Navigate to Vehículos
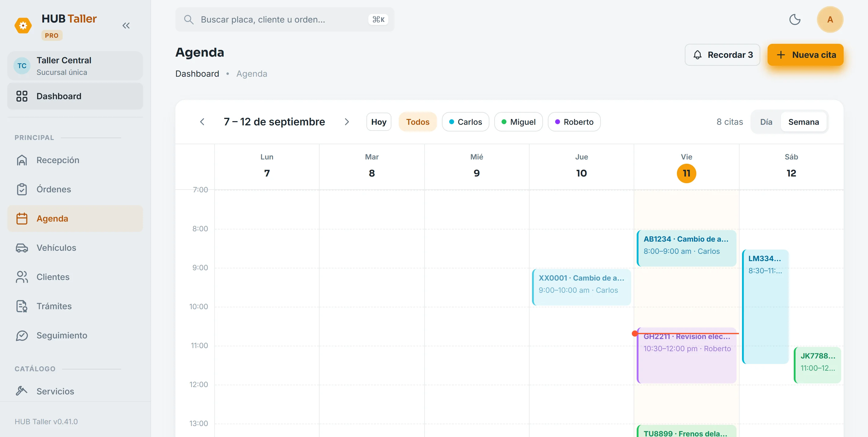The height and width of the screenshot is (437, 868). (75, 248)
